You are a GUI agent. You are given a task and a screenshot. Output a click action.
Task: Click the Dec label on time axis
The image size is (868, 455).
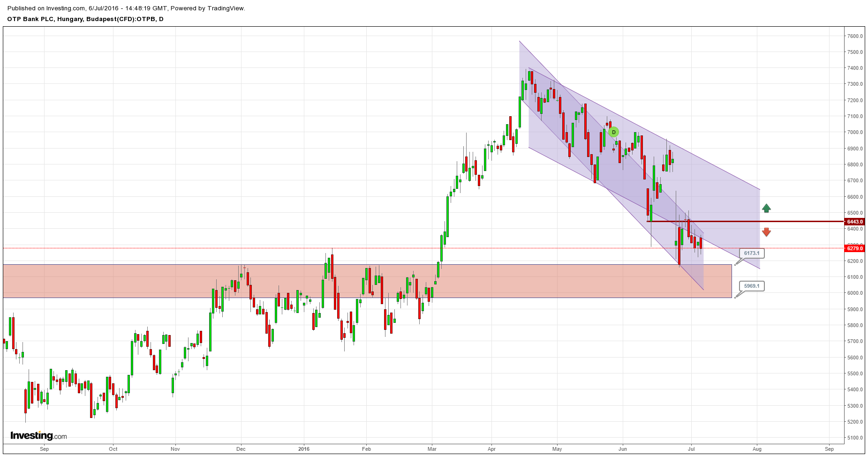pos(241,449)
